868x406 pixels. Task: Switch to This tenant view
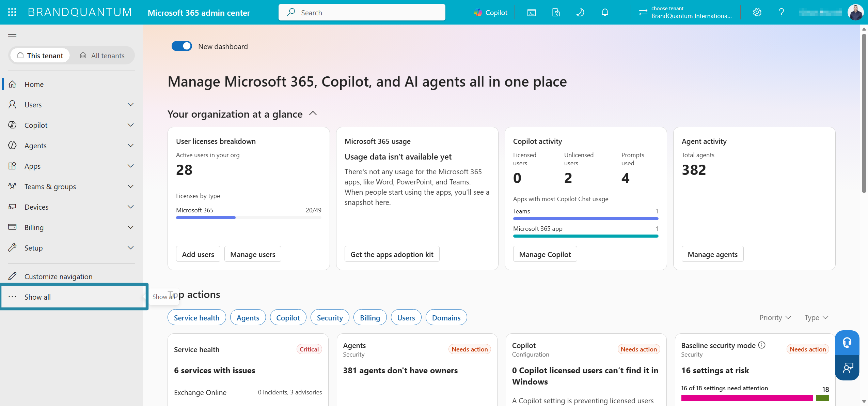[40, 55]
